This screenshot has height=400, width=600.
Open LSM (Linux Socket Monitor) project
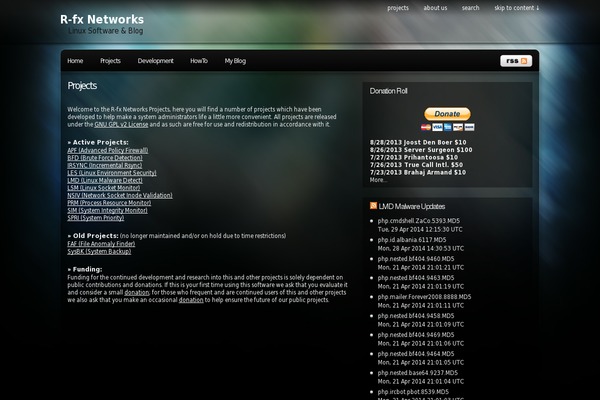(x=104, y=188)
